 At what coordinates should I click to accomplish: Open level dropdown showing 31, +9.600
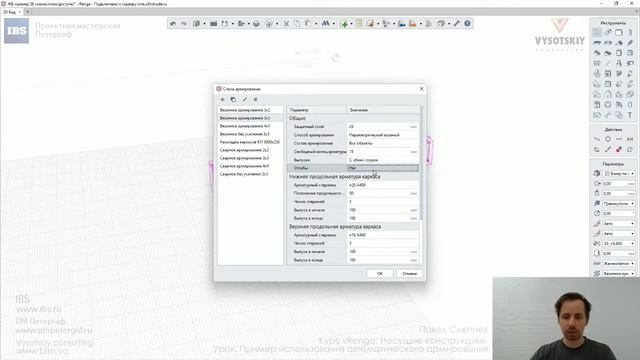(x=619, y=243)
